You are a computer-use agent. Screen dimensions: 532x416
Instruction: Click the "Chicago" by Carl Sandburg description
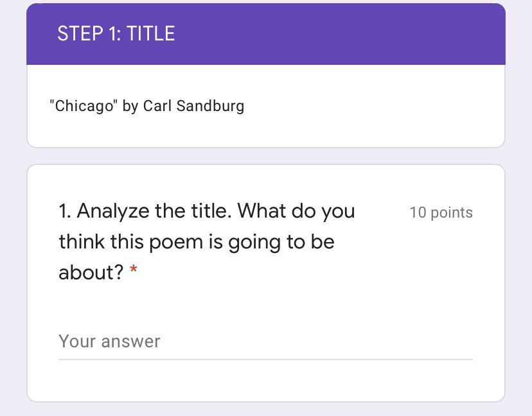tap(147, 106)
